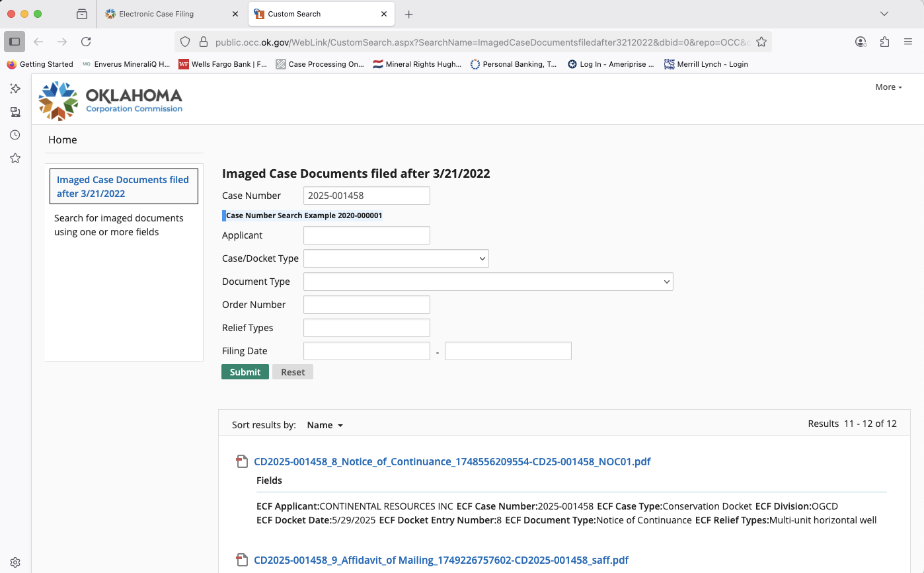This screenshot has height=573, width=924.
Task: Click PDF icon beside Notice_of_Continuance document
Action: pos(243,461)
